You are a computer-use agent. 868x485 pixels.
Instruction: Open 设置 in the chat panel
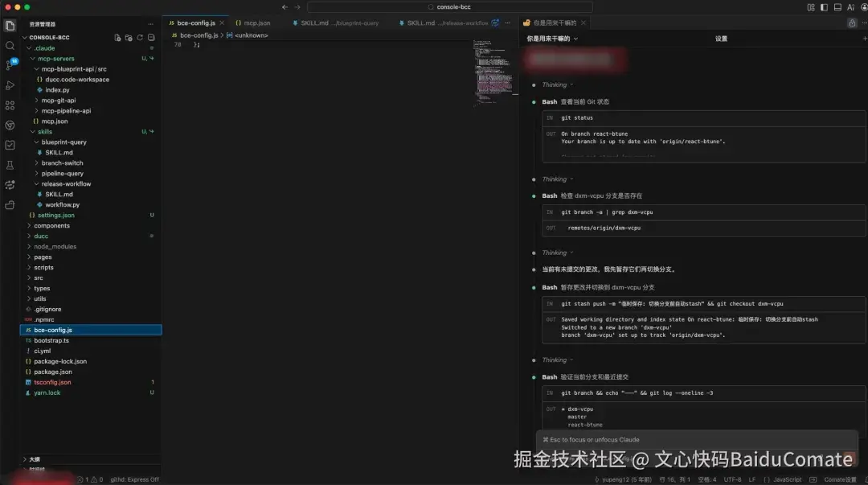721,39
